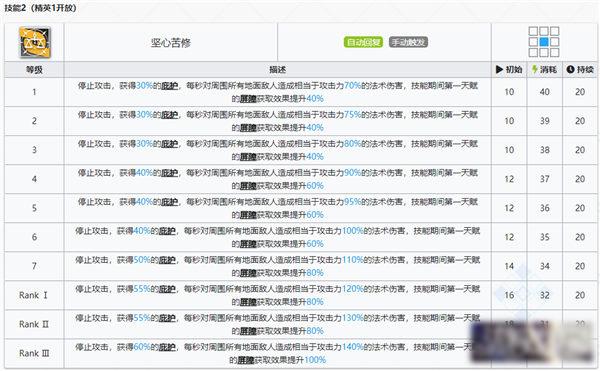Click the gray 手动触发 tag

pos(408,42)
